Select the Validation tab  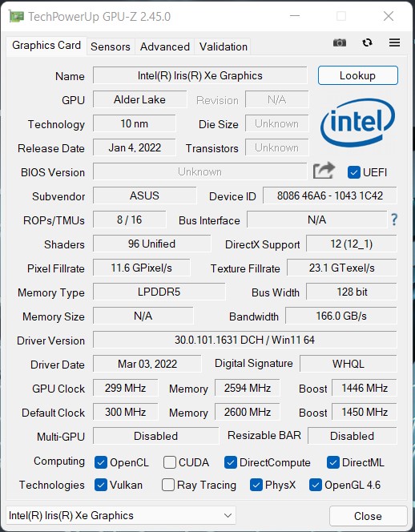[224, 46]
